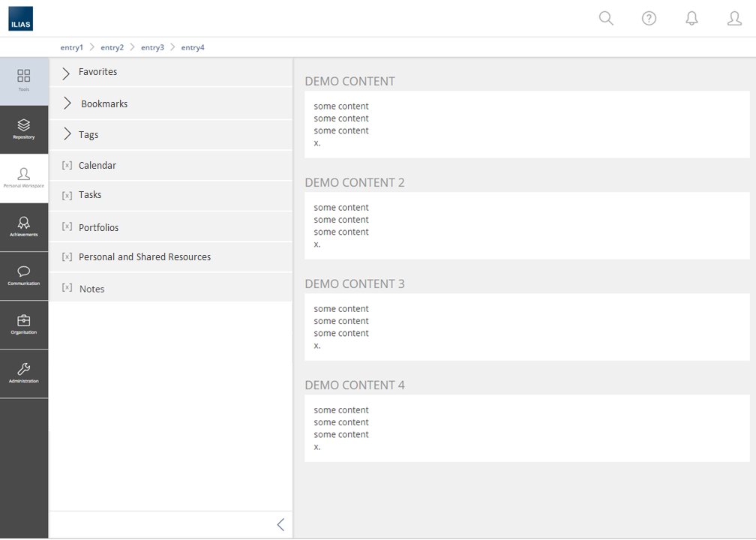
Task: Click the ILIAS logo
Action: click(x=20, y=19)
